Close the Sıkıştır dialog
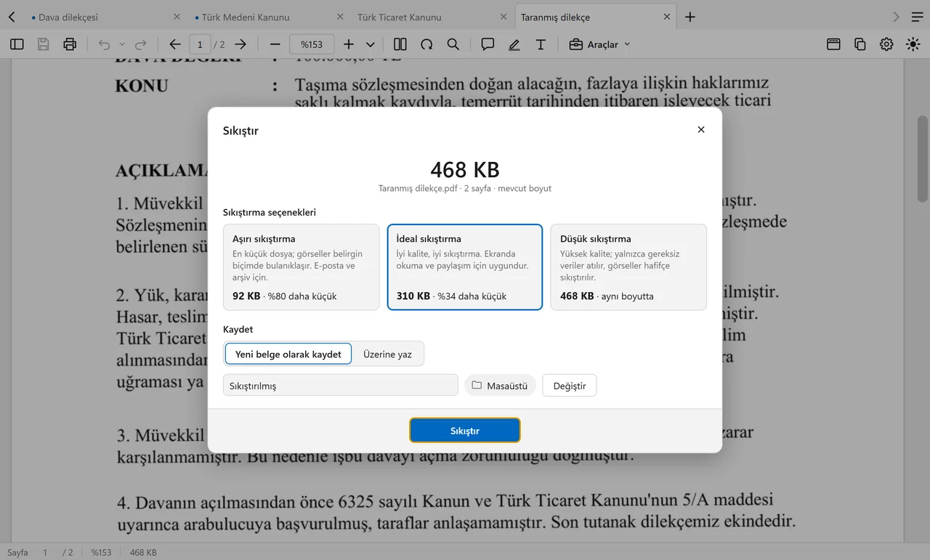The image size is (930, 560). pyautogui.click(x=701, y=129)
